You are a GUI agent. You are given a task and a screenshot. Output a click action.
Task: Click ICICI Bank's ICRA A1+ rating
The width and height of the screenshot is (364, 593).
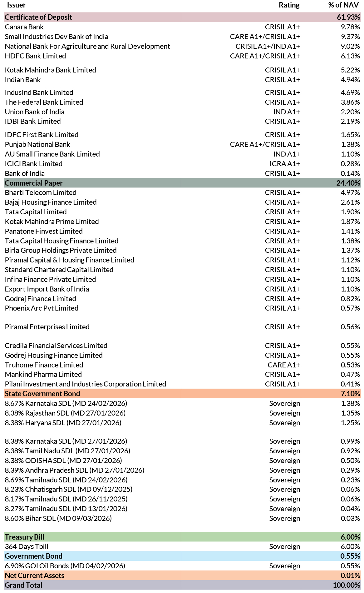pyautogui.click(x=284, y=164)
